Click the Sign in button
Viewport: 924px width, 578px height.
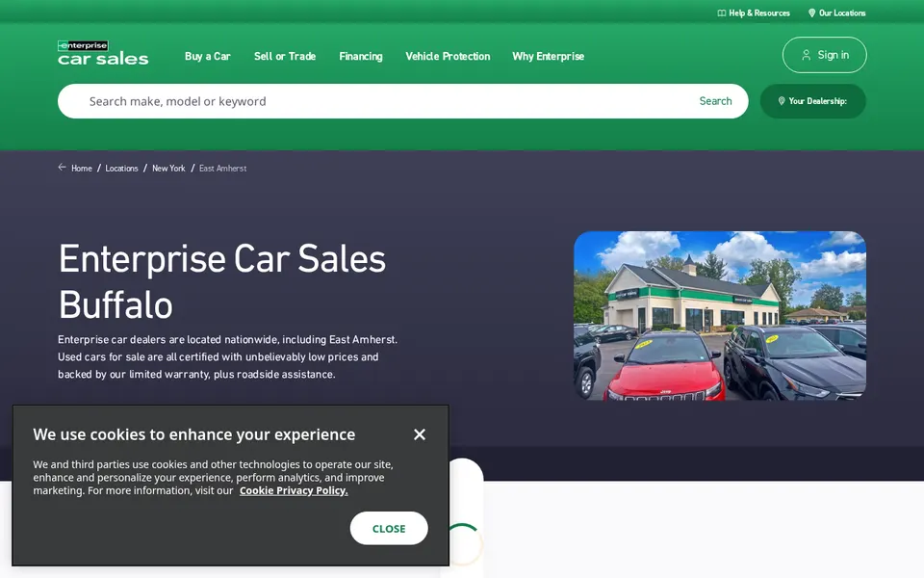(825, 55)
